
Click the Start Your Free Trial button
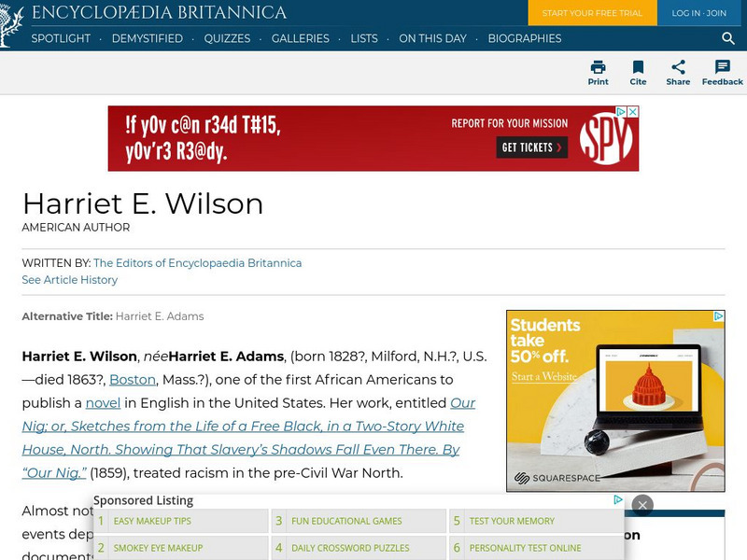tap(592, 14)
